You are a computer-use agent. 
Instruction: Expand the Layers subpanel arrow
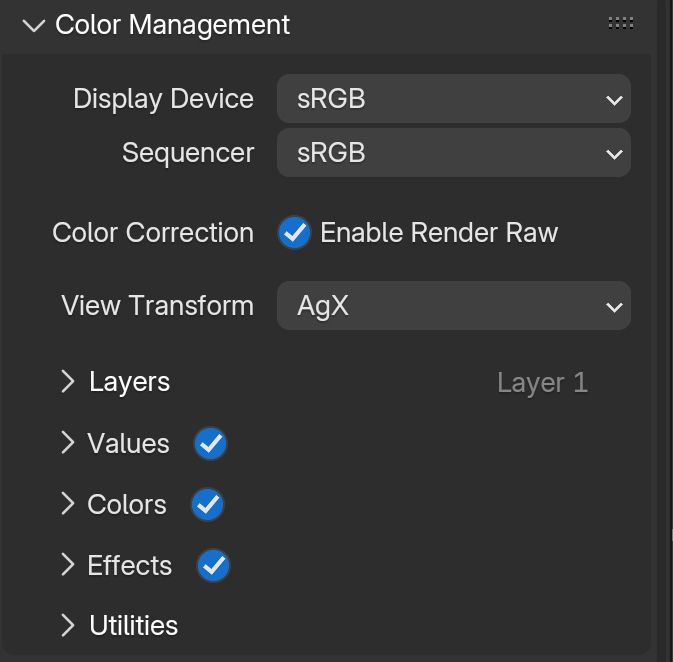click(x=67, y=382)
